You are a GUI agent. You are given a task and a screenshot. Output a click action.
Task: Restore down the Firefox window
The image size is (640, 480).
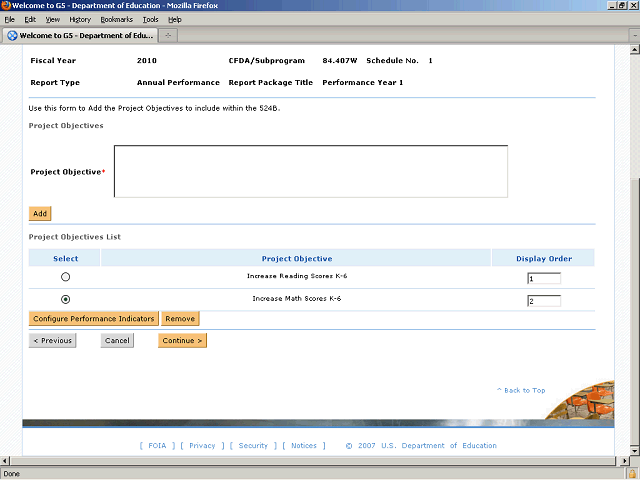pyautogui.click(x=622, y=5)
